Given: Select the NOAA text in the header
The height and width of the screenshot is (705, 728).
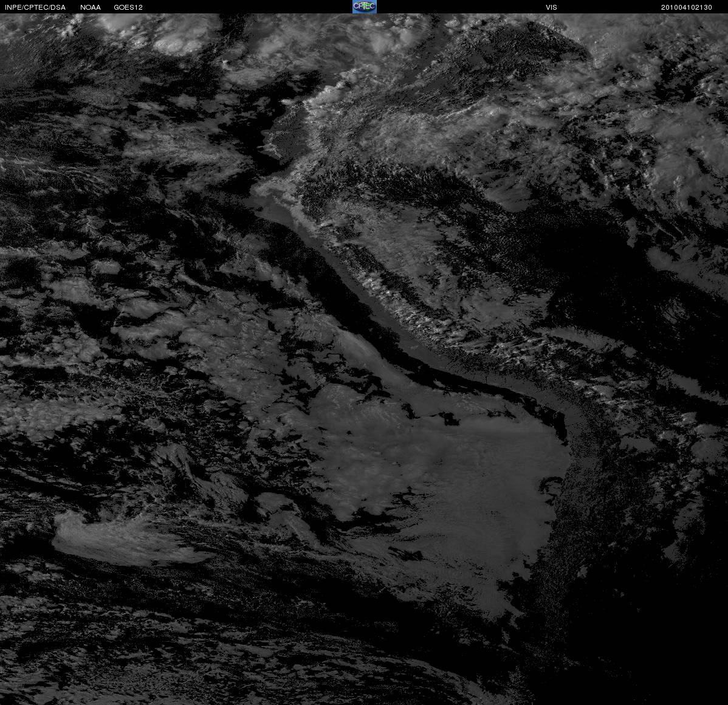Looking at the screenshot, I should [x=91, y=7].
